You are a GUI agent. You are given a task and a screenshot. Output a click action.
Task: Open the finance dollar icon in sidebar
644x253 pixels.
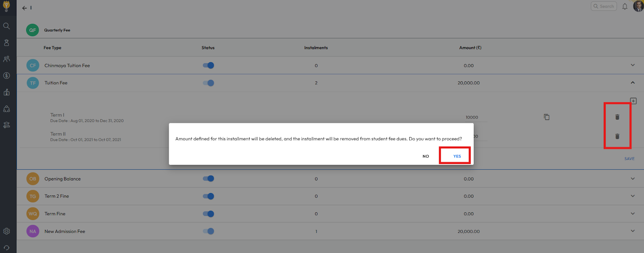(x=6, y=76)
